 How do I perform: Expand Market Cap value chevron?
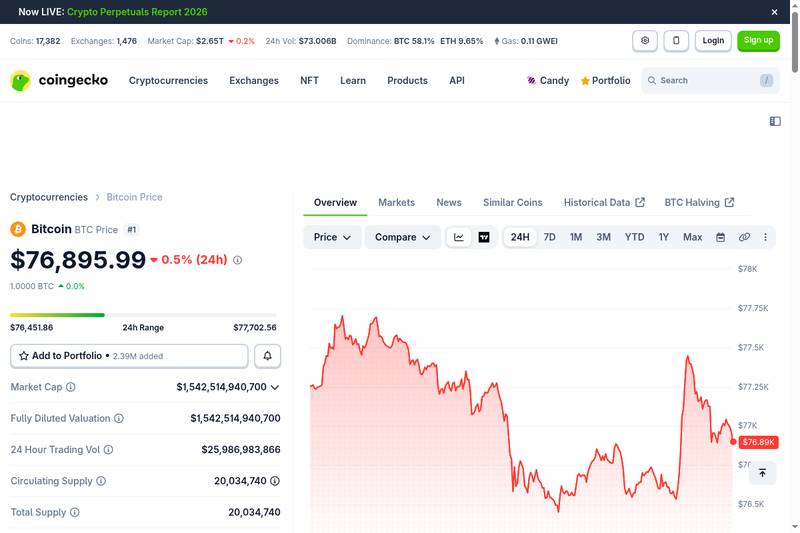click(x=275, y=388)
